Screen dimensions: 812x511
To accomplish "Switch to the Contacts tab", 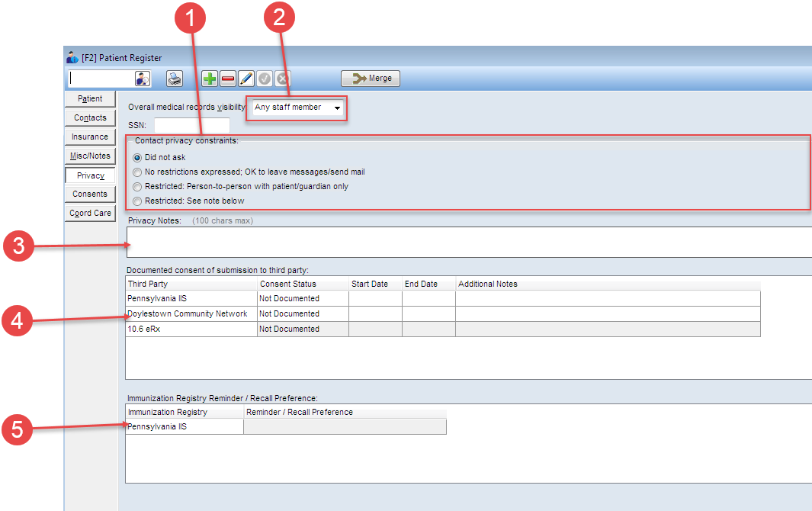I will pos(90,118).
